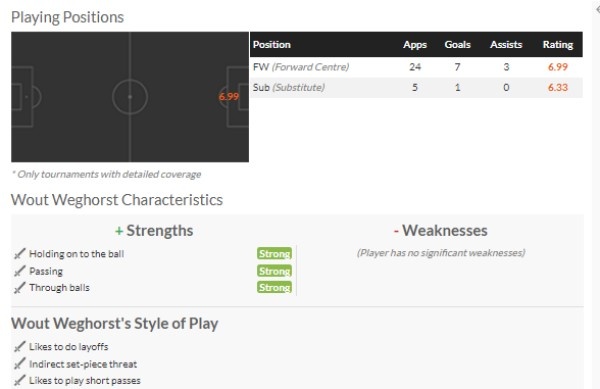
Task: Click the green plus icon beside Strengths
Action: (x=119, y=231)
